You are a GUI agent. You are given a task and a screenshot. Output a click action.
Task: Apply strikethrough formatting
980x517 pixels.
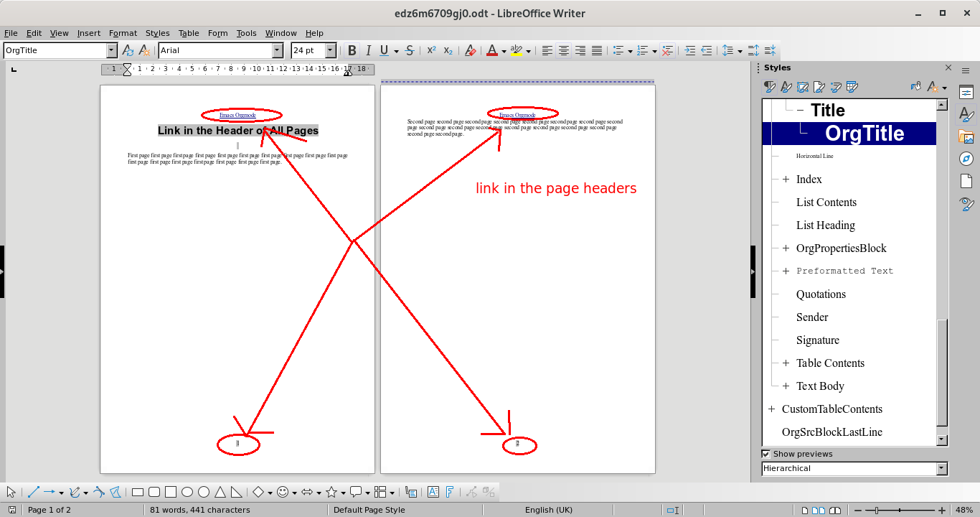(409, 50)
